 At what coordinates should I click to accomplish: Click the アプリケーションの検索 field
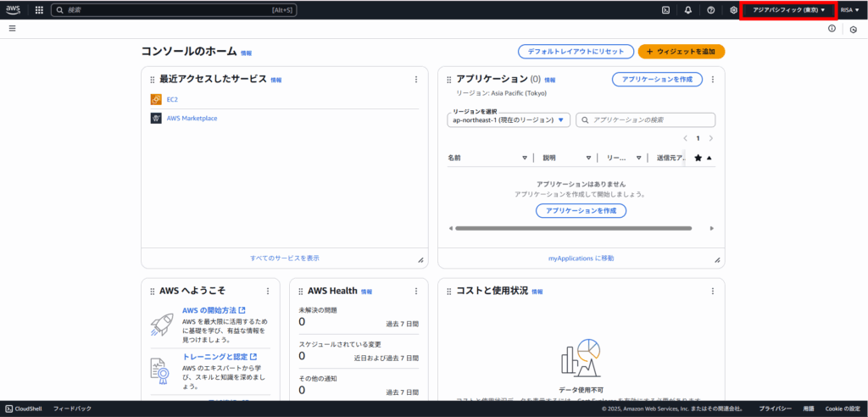tap(645, 120)
